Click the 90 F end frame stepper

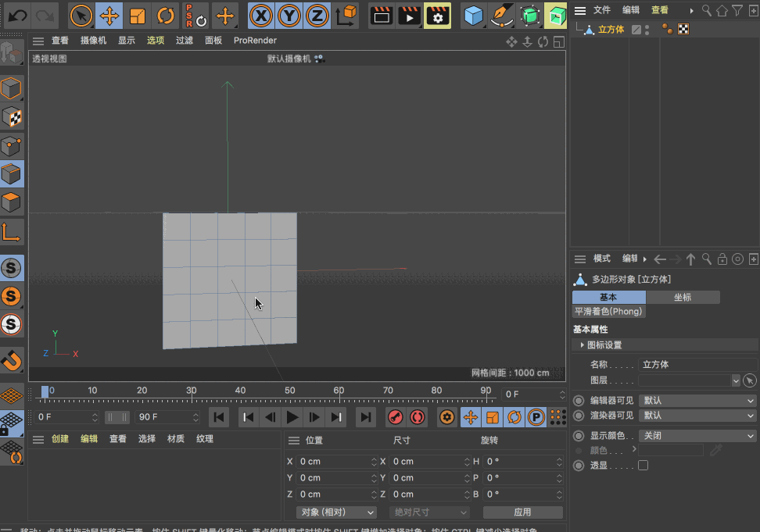pyautogui.click(x=195, y=417)
